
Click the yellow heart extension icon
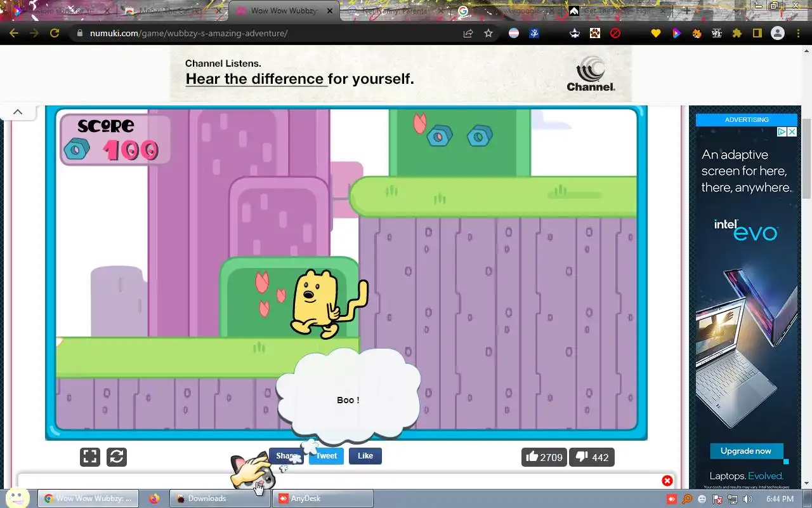click(656, 33)
